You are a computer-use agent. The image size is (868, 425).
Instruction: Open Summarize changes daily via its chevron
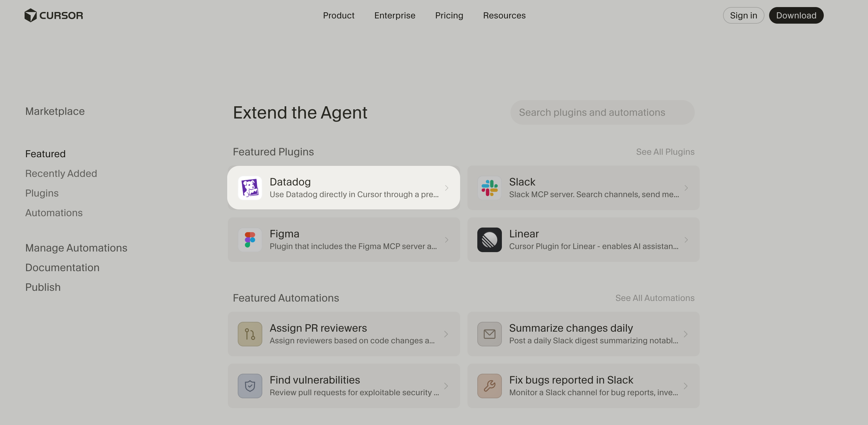[686, 334]
